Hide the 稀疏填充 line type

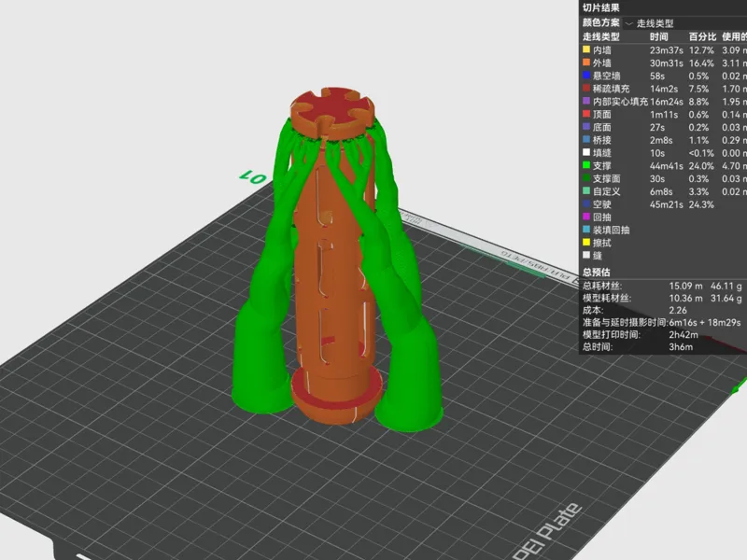pos(663,89)
